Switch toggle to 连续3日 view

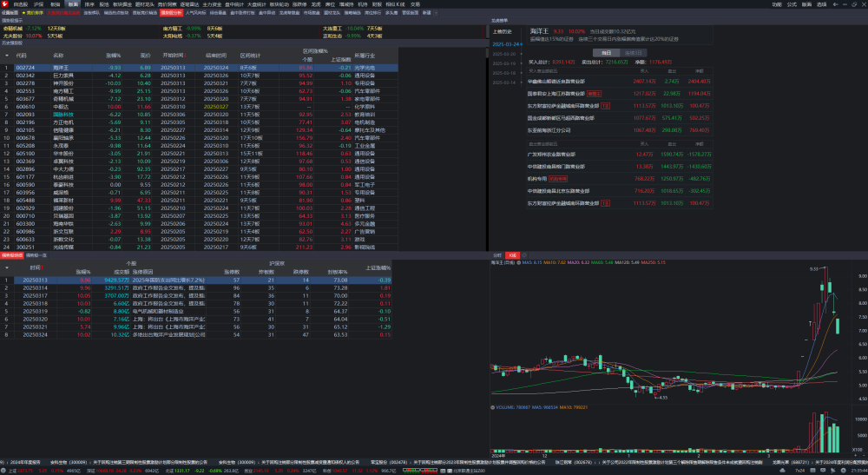click(633, 53)
